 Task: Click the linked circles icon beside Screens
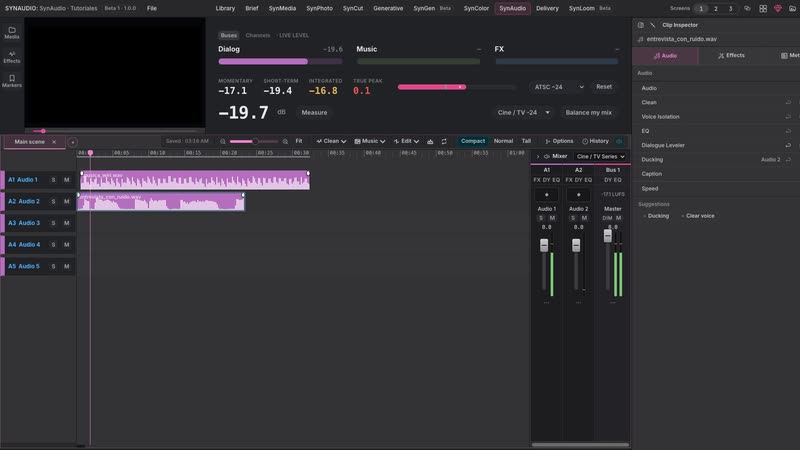coord(747,9)
